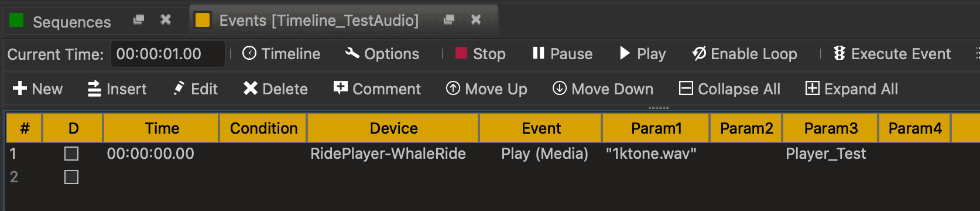Switch to the Sequences tab

[x=60, y=22]
